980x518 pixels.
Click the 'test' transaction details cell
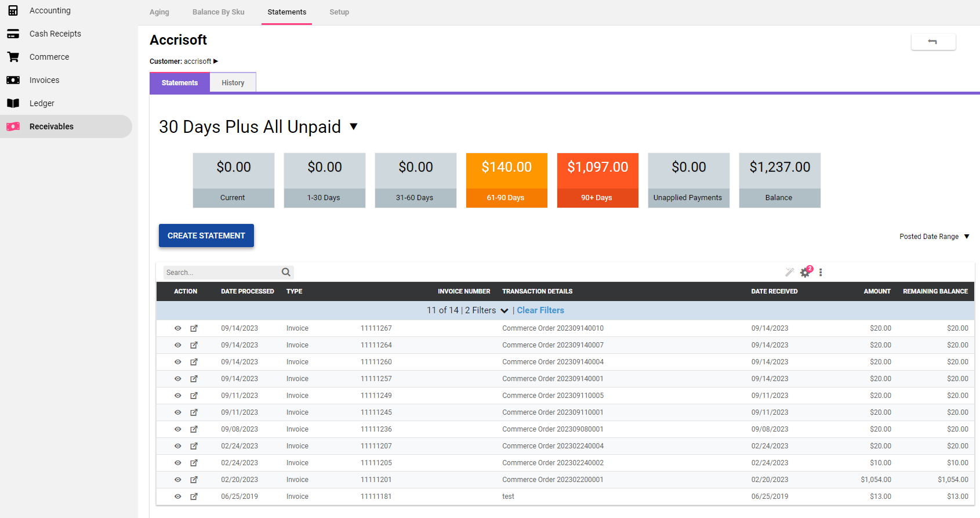[x=509, y=497]
